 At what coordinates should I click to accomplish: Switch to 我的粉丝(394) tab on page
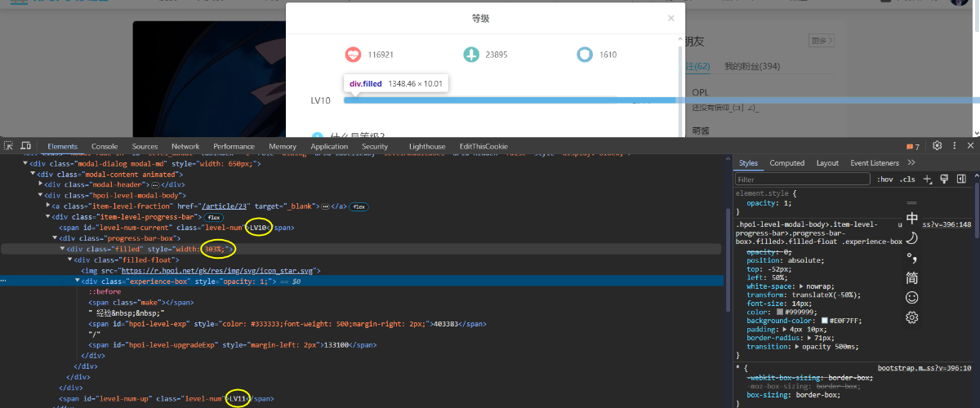[751, 66]
